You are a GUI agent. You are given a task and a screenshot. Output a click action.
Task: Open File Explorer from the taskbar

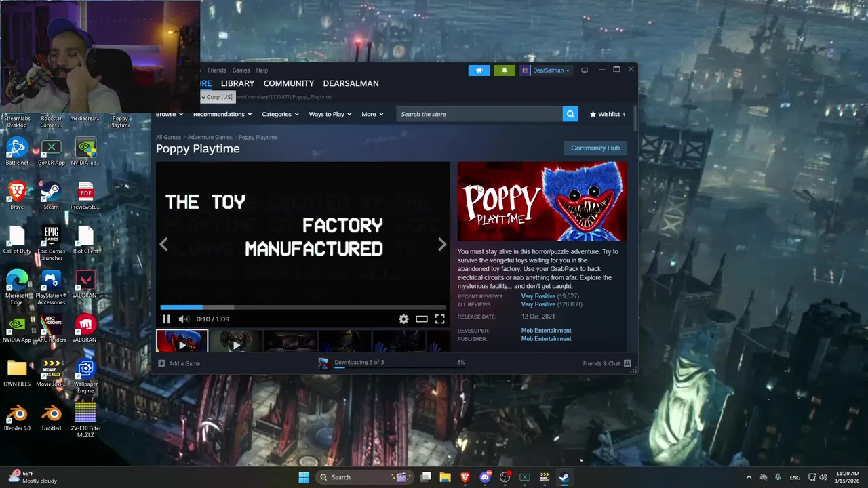click(x=445, y=477)
